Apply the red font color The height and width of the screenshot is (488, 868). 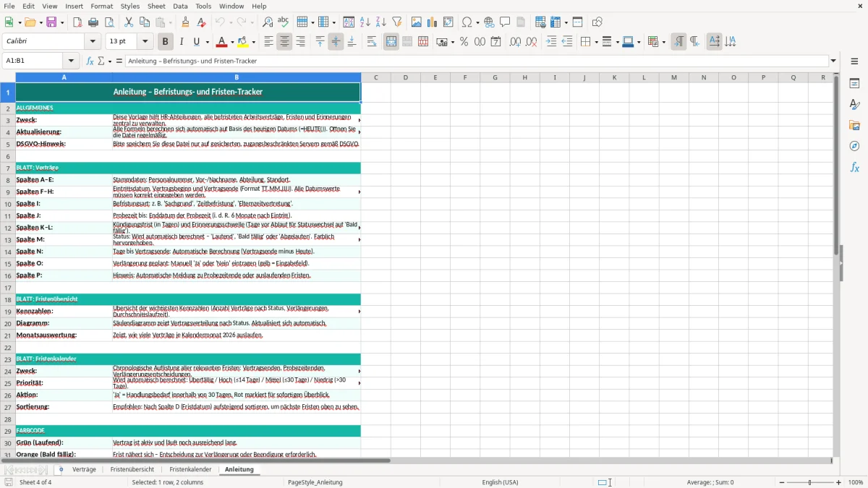pos(221,42)
